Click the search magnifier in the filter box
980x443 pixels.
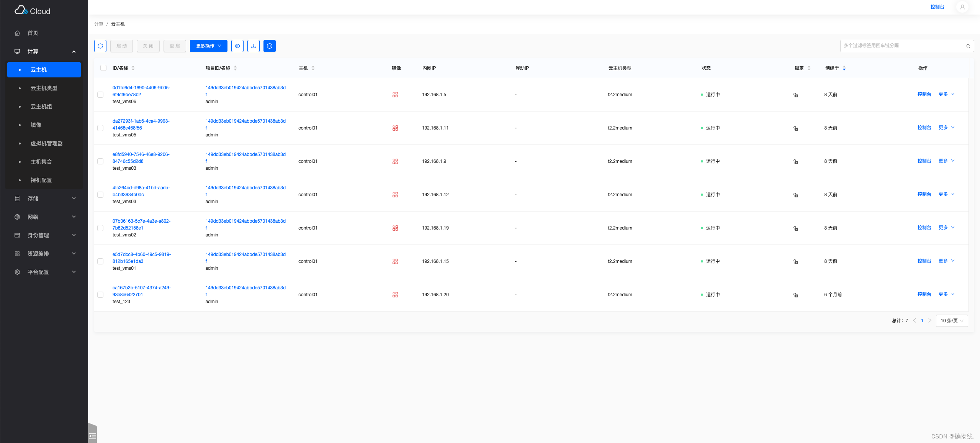pos(968,46)
